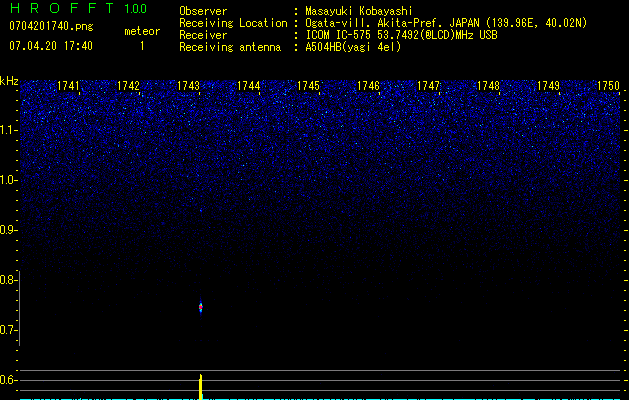The image size is (629, 400).
Task: Select the 1743 time marker
Action: [188, 87]
